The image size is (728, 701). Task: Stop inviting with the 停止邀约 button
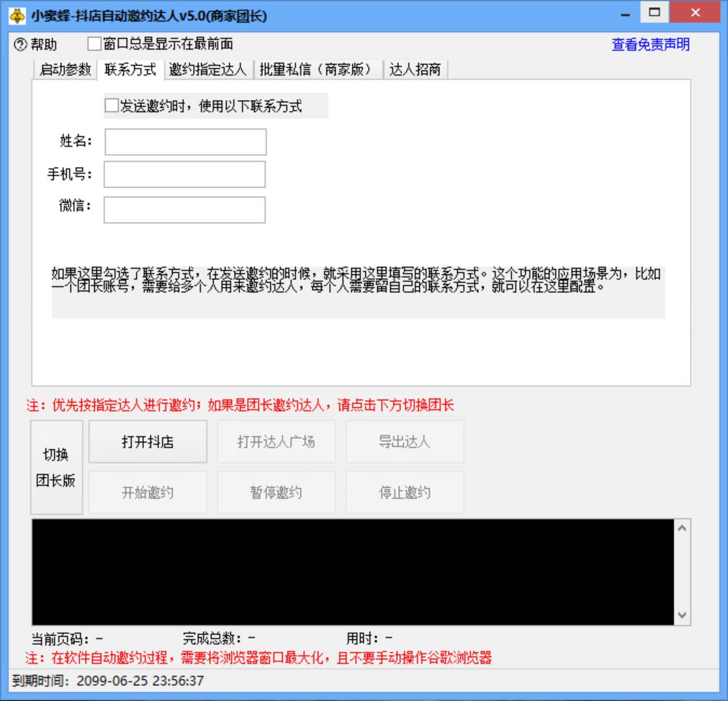click(x=405, y=492)
